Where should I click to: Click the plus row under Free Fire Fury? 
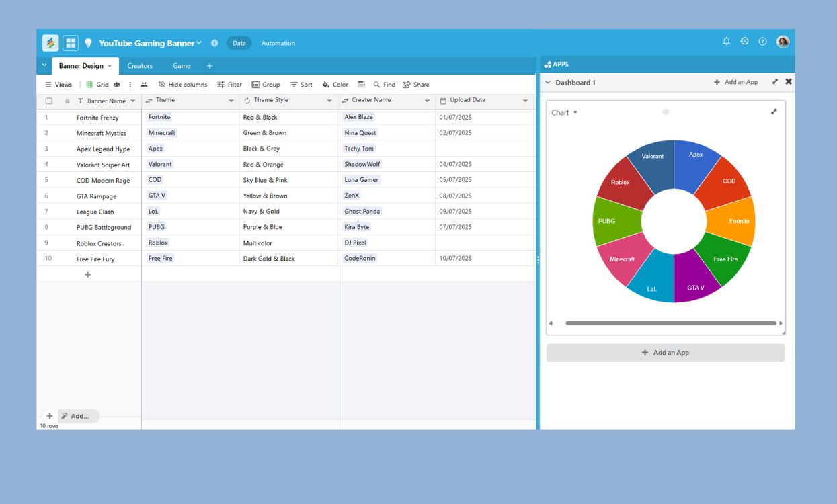point(88,274)
